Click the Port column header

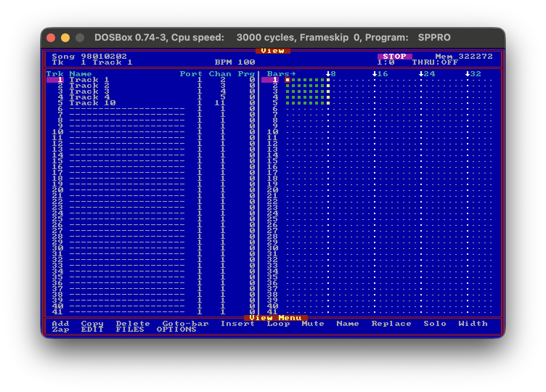click(191, 74)
